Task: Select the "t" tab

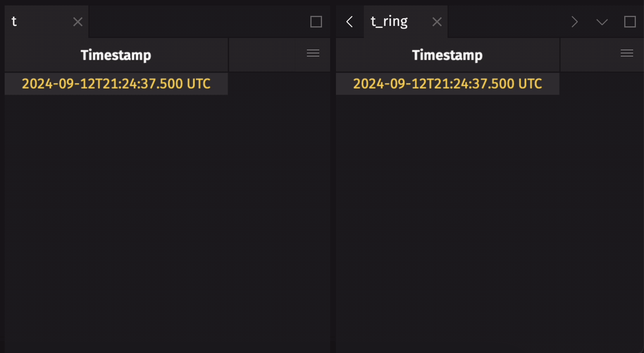Action: click(x=35, y=22)
